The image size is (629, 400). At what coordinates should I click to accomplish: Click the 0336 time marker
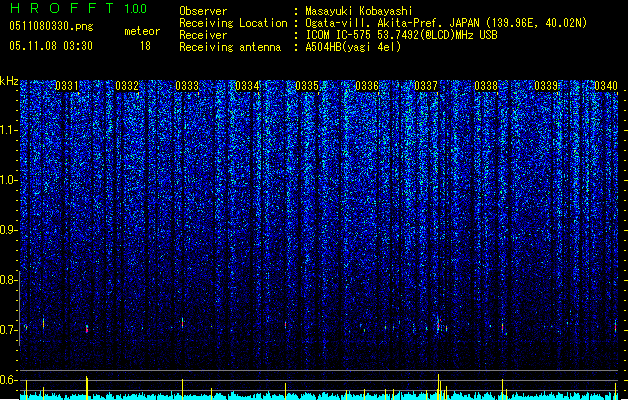[x=367, y=86]
